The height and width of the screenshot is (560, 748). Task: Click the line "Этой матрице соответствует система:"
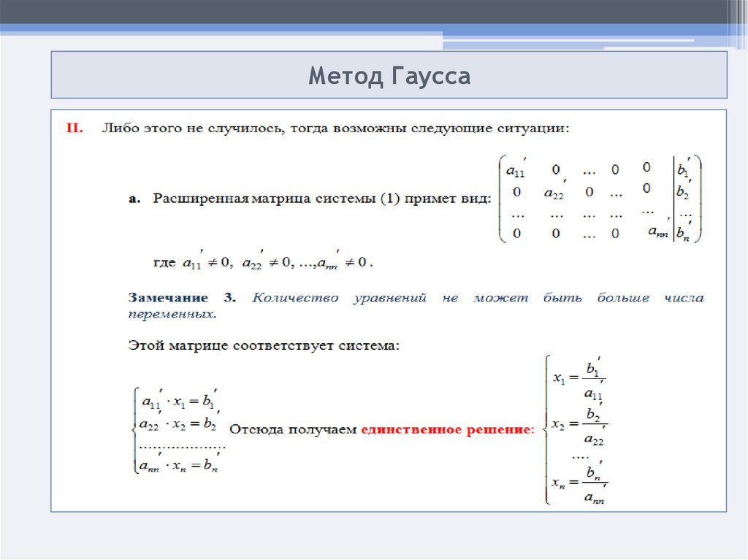coord(264,345)
